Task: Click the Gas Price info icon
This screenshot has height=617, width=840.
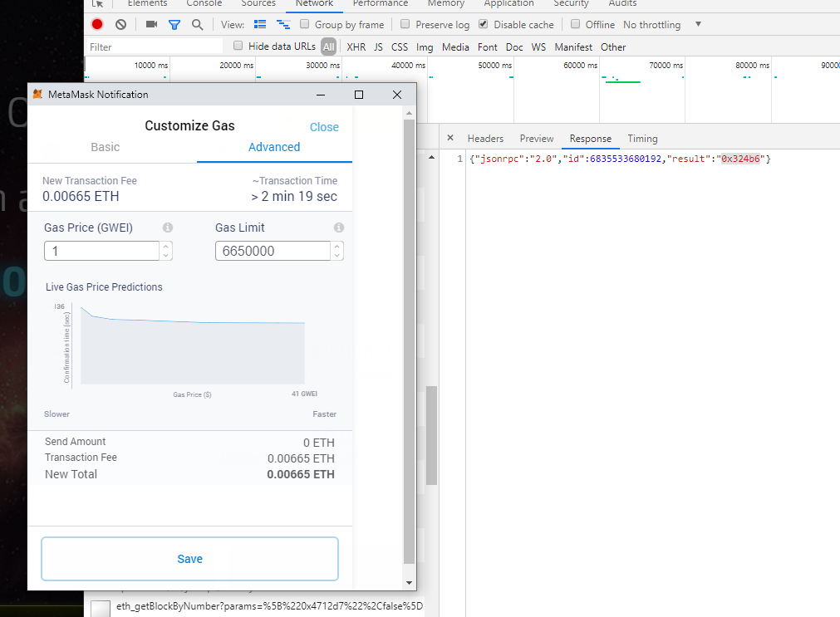Action: (168, 227)
